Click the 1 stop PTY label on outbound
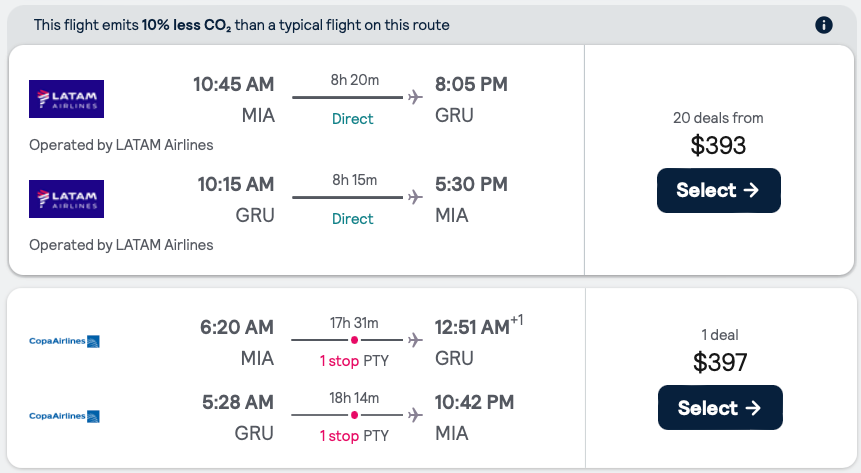Screen dimensions: 861x473 (353, 360)
